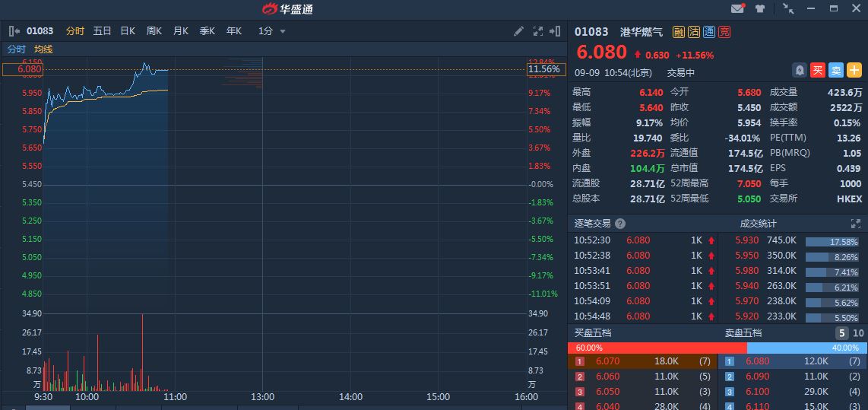This screenshot has height=410, width=868.
Task: Toggle the 分时 line indicator
Action: coord(17,49)
